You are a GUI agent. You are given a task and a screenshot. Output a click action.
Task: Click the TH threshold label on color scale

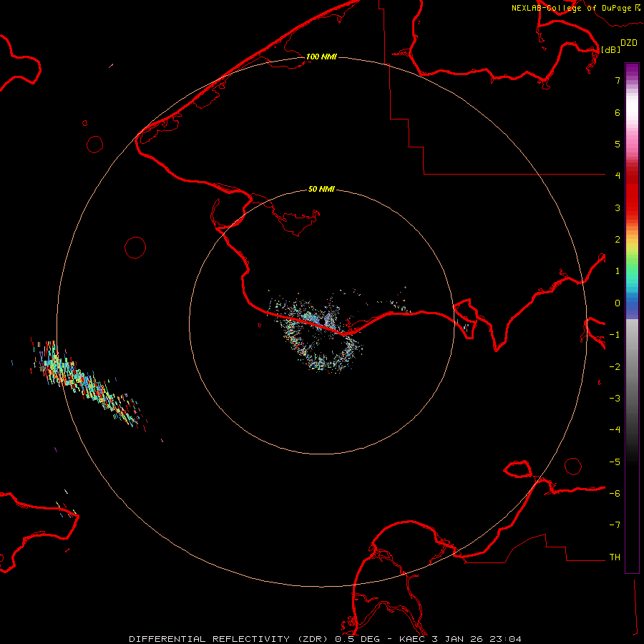615,557
